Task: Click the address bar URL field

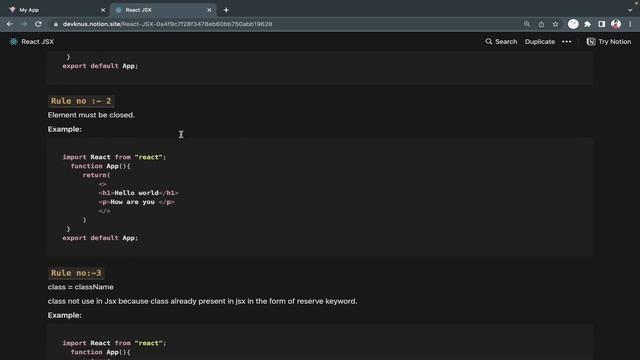Action: click(286, 24)
